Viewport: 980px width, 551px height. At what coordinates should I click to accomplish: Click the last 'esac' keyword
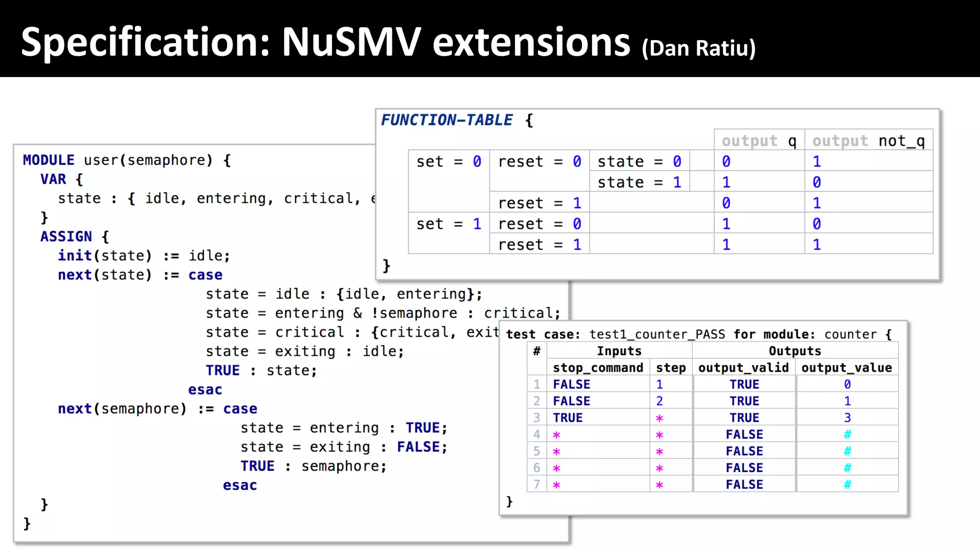240,485
